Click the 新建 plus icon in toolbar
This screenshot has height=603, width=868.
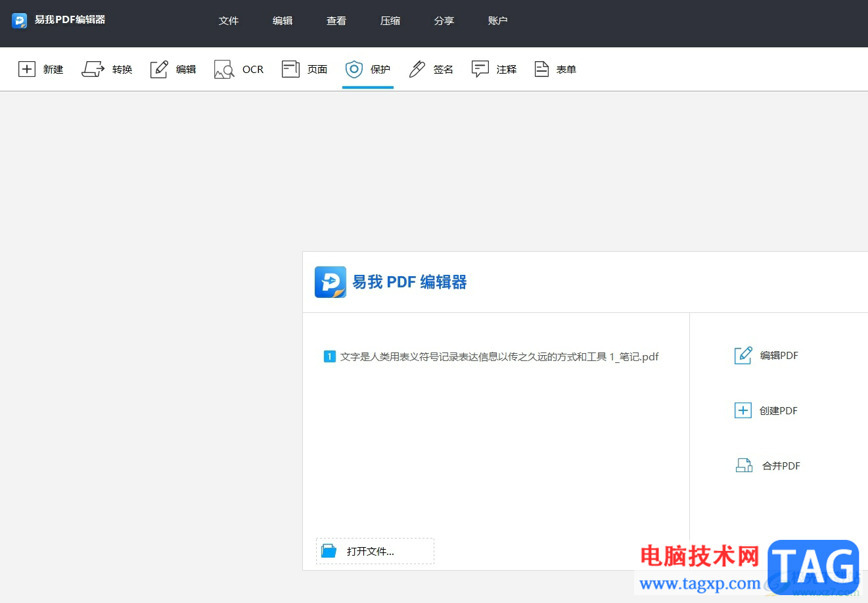pos(27,69)
